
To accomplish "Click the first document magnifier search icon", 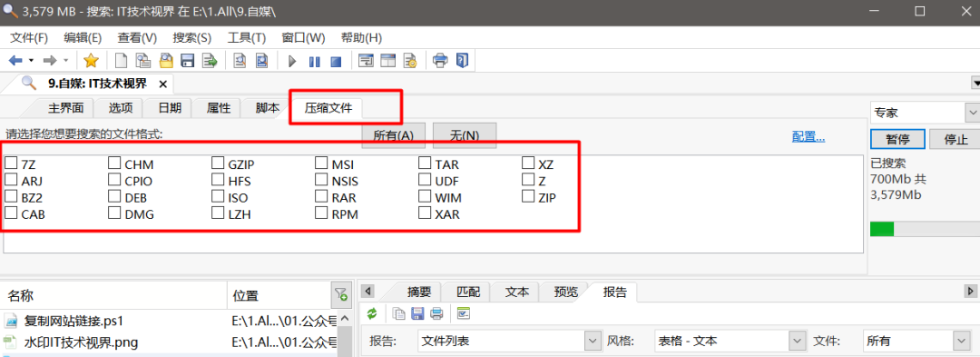I will pyautogui.click(x=240, y=61).
